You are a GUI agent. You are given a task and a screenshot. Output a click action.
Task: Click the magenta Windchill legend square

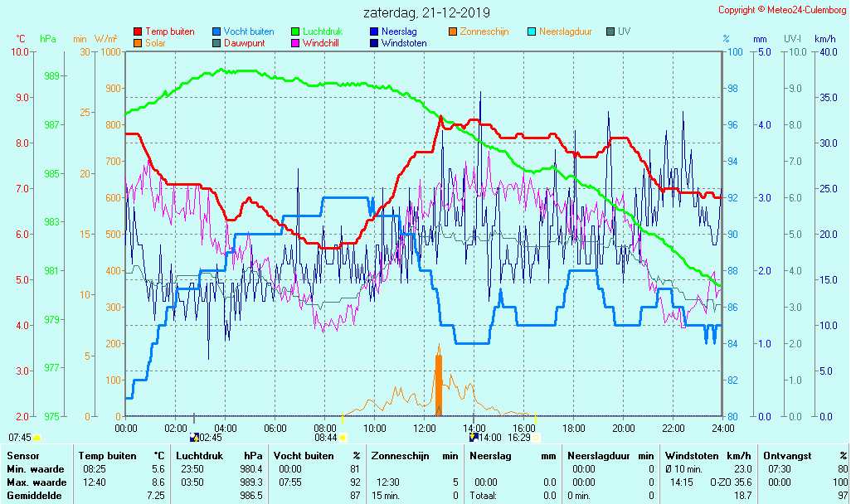(x=295, y=43)
